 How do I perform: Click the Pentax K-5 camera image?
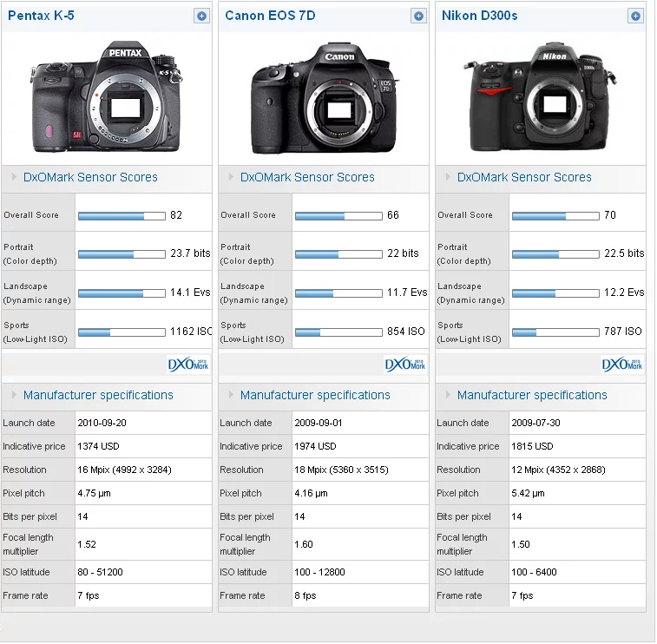[x=107, y=96]
